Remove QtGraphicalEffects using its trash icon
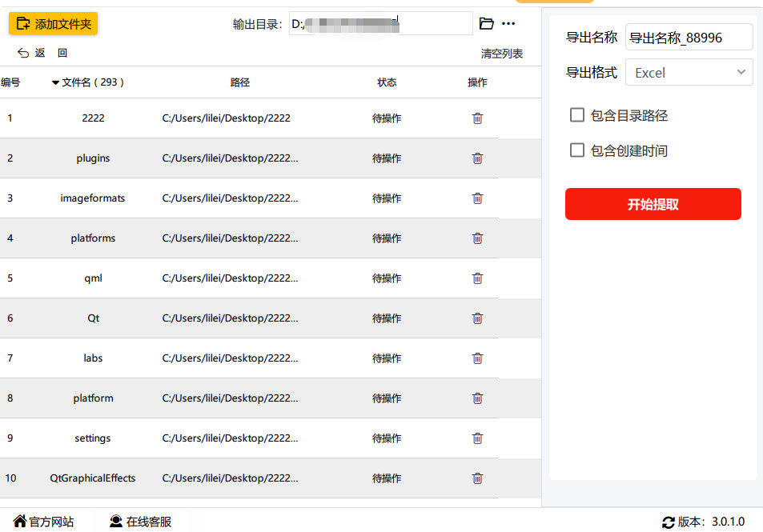 click(x=477, y=478)
